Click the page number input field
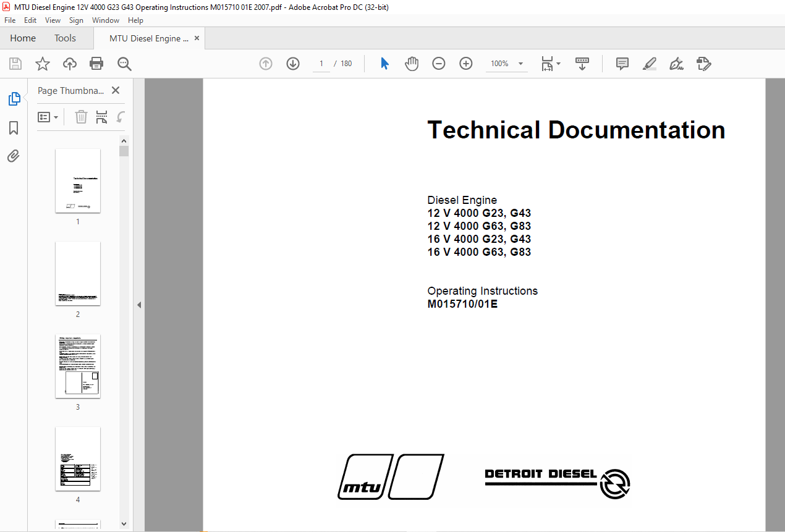Screen dimensions: 785x532 321,64
